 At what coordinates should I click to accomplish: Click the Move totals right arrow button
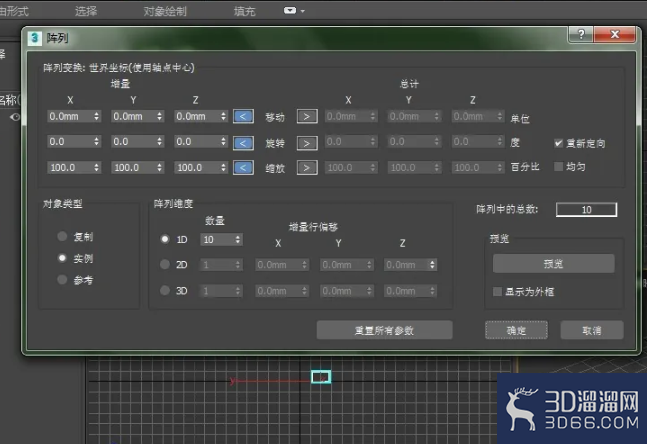click(307, 116)
